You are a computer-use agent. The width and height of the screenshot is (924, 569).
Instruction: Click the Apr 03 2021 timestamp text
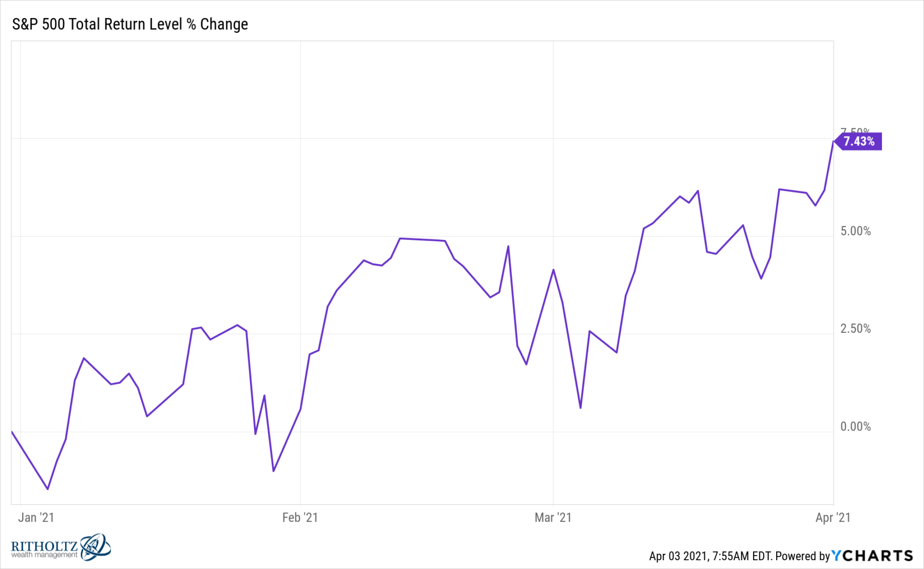click(710, 556)
